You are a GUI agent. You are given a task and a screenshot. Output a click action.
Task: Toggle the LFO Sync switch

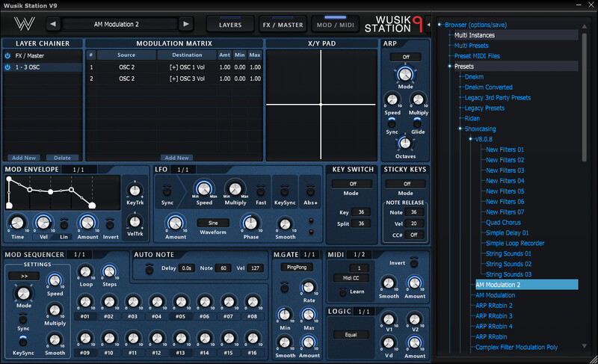(x=167, y=190)
